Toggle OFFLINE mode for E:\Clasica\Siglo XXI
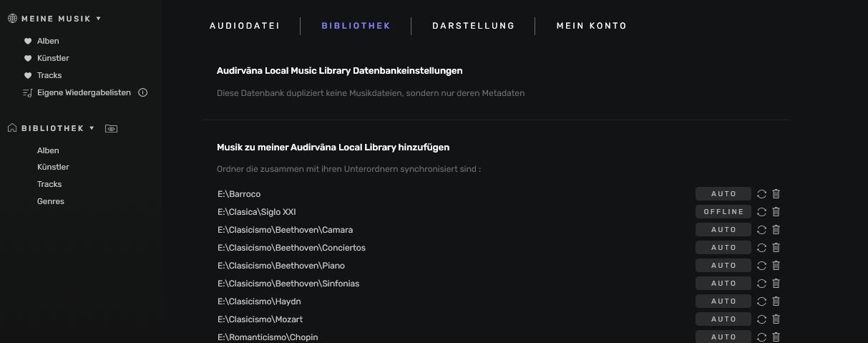Image resolution: width=868 pixels, height=343 pixels. (x=723, y=212)
